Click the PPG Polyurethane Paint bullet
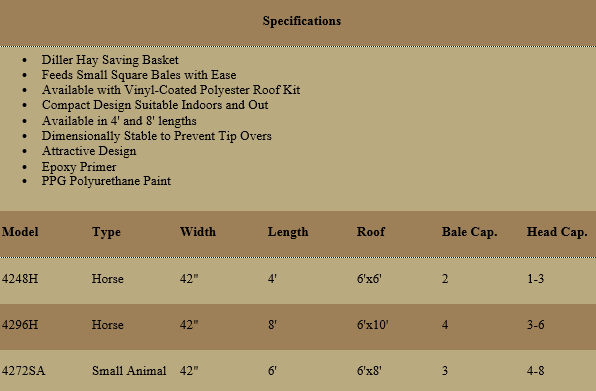 pyautogui.click(x=106, y=181)
